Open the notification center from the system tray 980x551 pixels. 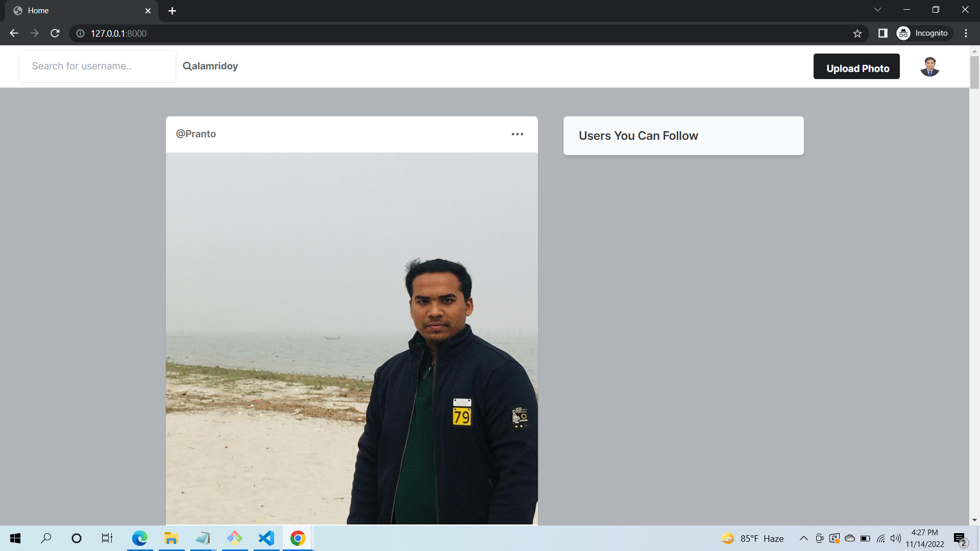[x=959, y=538]
